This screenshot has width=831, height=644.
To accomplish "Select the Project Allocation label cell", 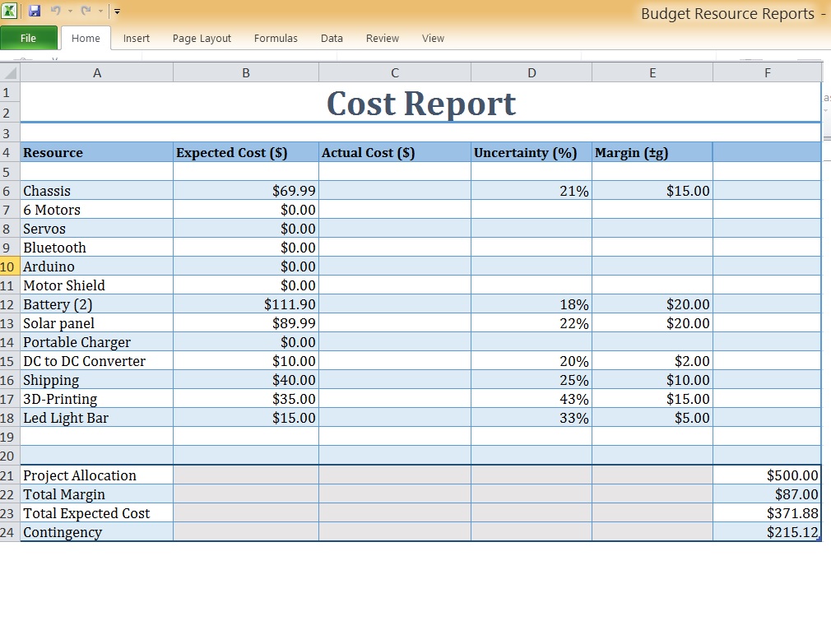I will click(x=97, y=475).
